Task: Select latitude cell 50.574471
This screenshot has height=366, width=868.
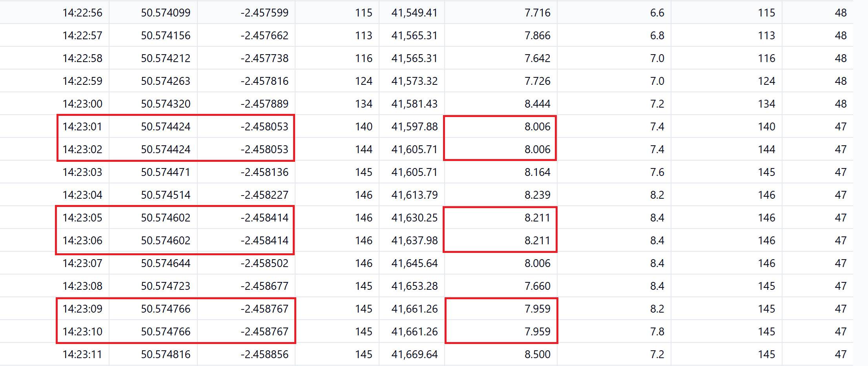Action: coord(165,172)
